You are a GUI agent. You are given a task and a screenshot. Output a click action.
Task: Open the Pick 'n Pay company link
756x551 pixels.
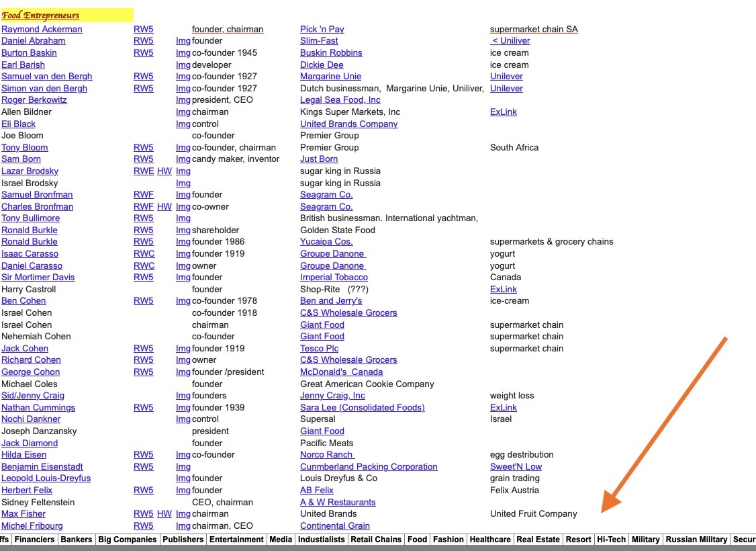tap(322, 29)
